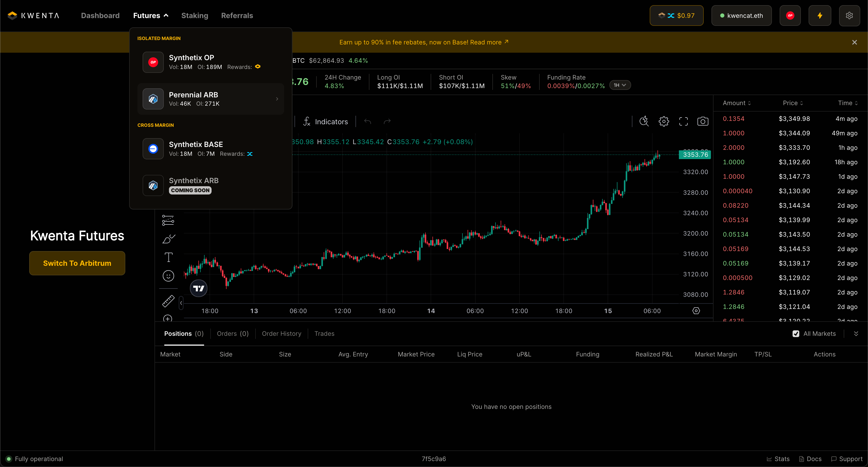868x467 pixels.
Task: Click the TradingView logo on chart
Action: pos(198,288)
